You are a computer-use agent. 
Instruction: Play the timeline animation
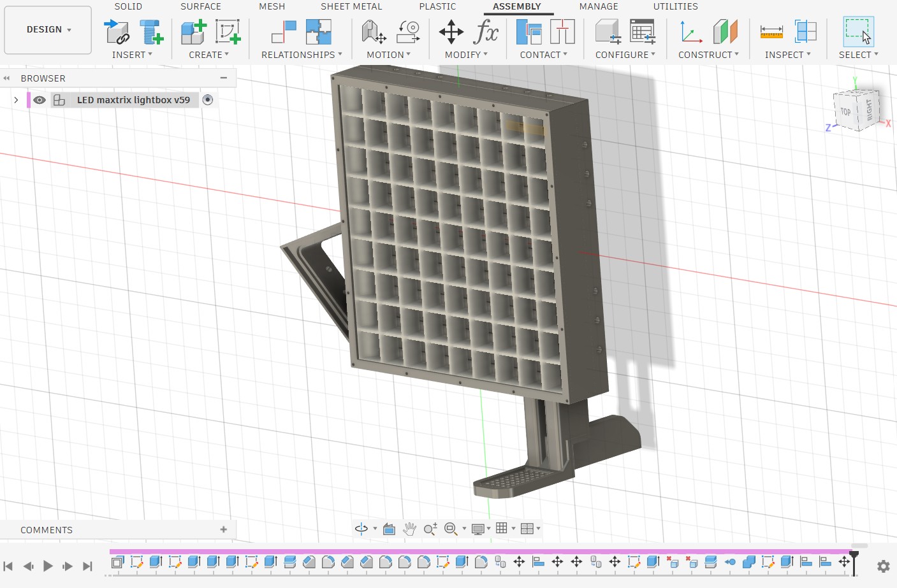click(x=48, y=566)
